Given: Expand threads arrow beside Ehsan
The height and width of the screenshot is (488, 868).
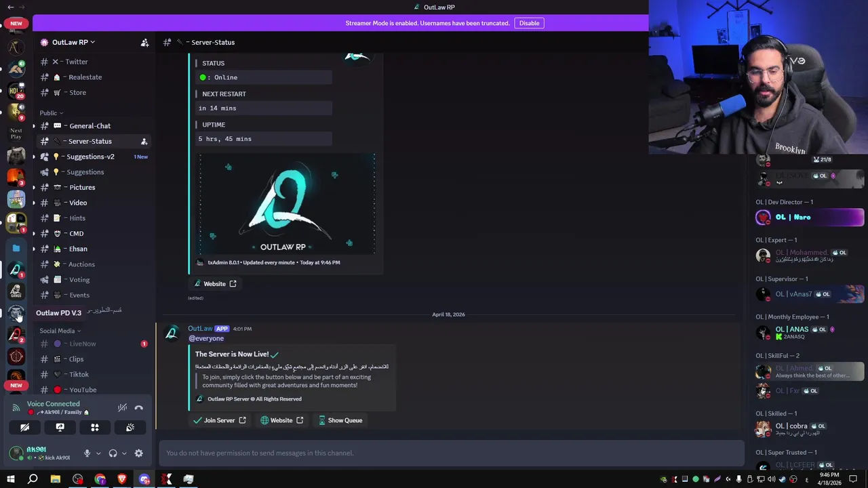Looking at the screenshot, I should pyautogui.click(x=34, y=249).
